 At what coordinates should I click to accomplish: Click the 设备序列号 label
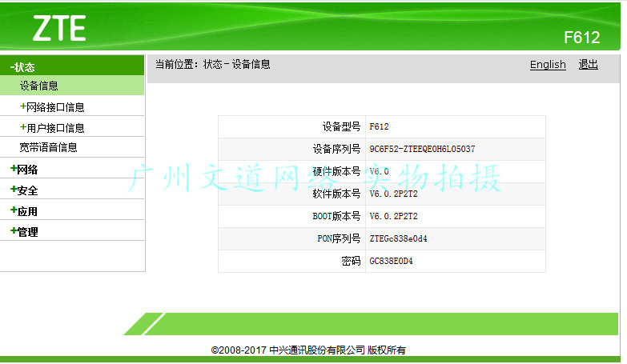click(x=336, y=149)
